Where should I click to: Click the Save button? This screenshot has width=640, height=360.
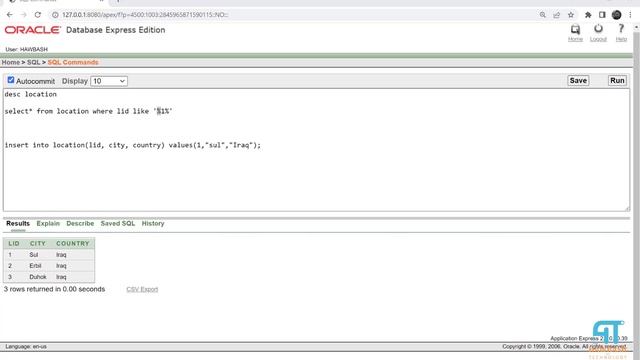click(x=578, y=80)
